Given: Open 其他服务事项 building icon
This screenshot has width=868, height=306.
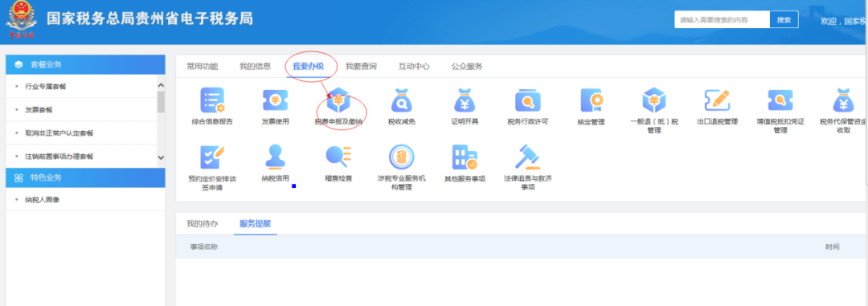Looking at the screenshot, I should tap(465, 157).
